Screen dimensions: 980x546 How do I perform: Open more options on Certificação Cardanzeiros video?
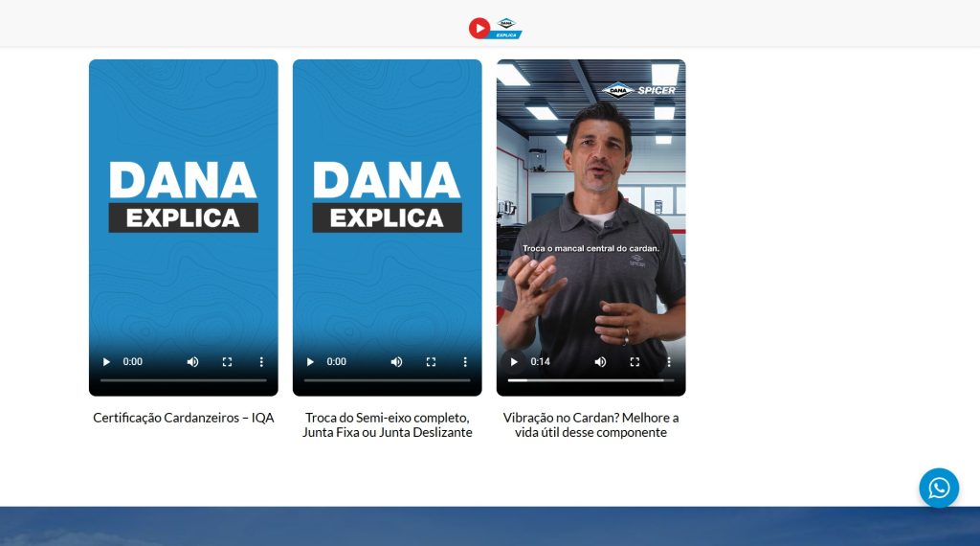[x=261, y=361]
